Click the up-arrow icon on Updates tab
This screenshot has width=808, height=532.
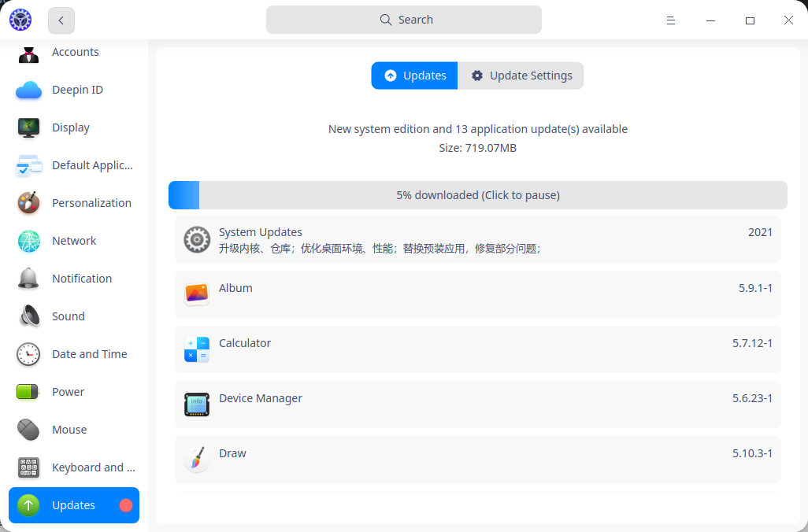391,76
